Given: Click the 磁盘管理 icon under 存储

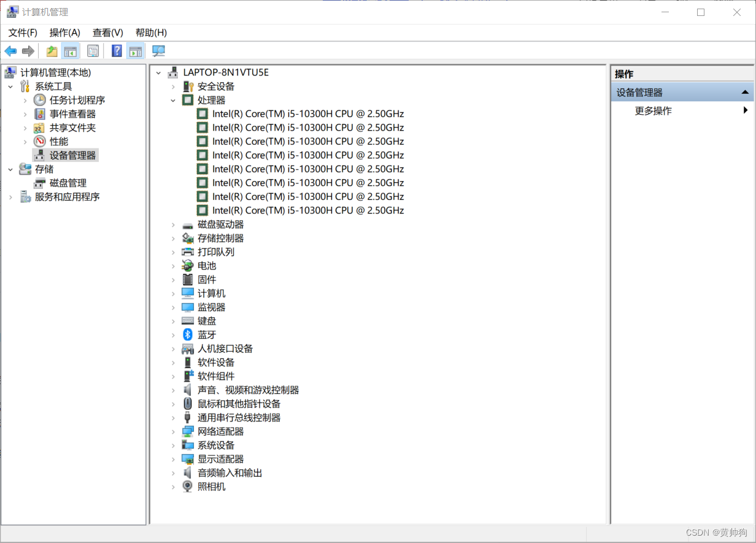Looking at the screenshot, I should 40,183.
